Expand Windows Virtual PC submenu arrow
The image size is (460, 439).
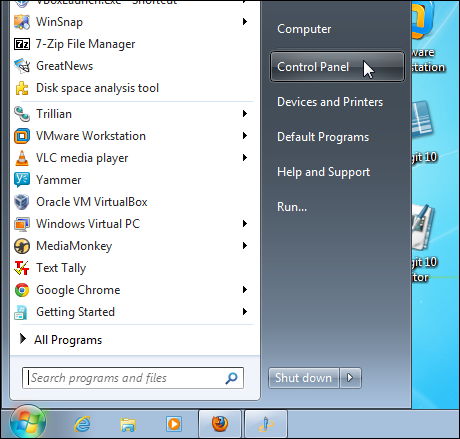pos(245,224)
